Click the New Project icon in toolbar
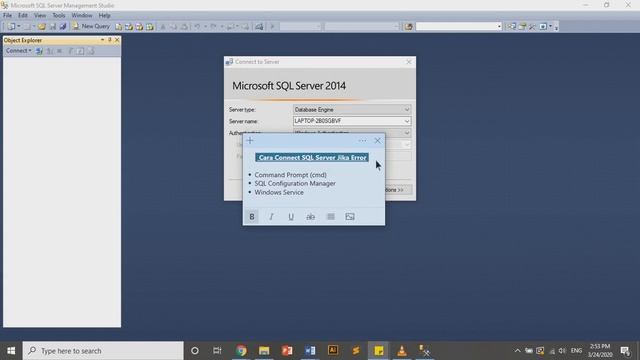Viewport: 640px width, 360px height. click(12, 27)
